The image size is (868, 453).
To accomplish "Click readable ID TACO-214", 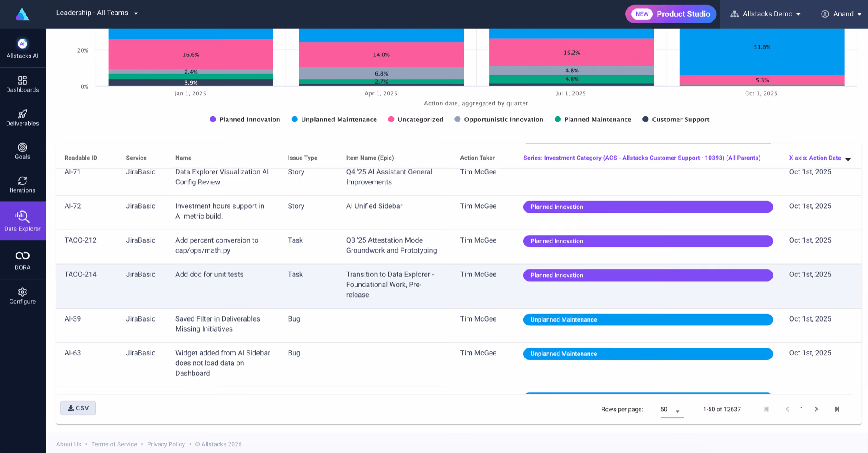I will coord(80,275).
